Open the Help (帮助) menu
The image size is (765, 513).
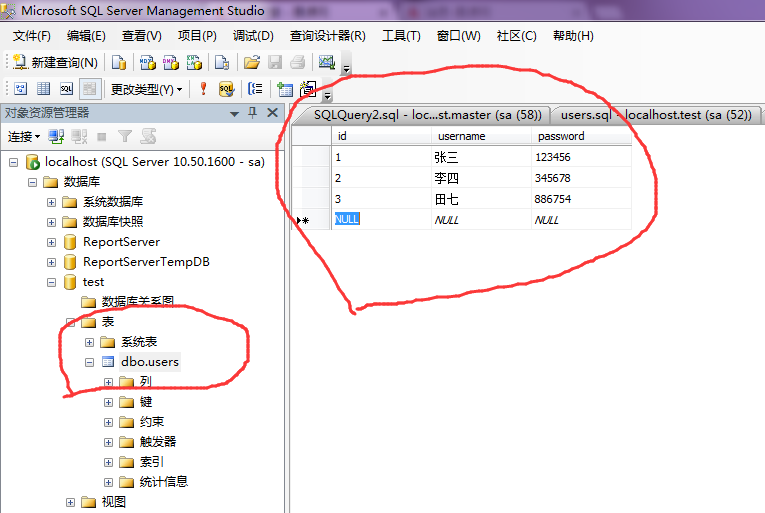click(573, 36)
